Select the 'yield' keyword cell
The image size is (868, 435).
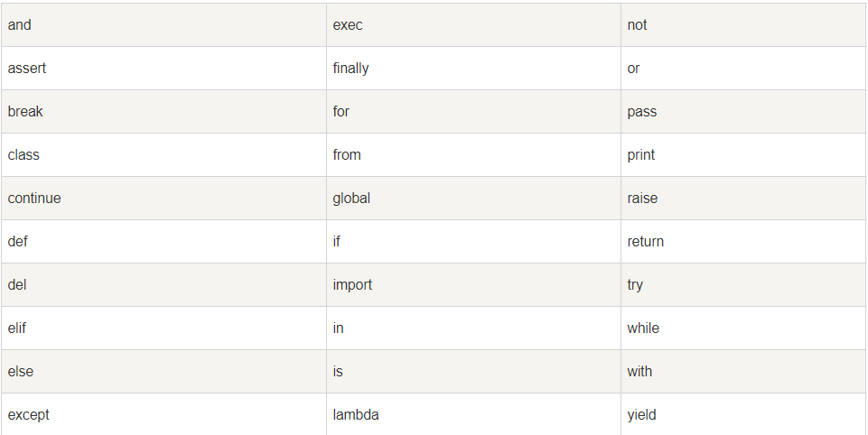(641, 415)
